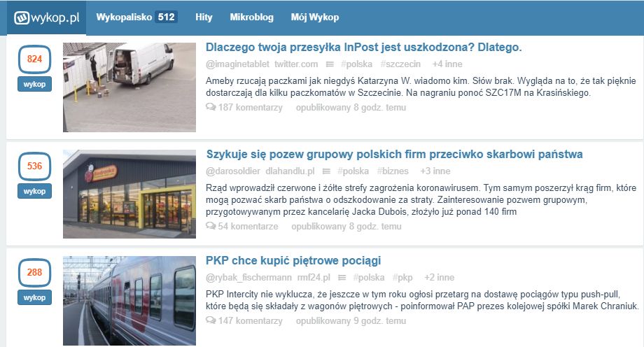Open 187 komentarzy comments link
The width and height of the screenshot is (644, 347).
250,108
